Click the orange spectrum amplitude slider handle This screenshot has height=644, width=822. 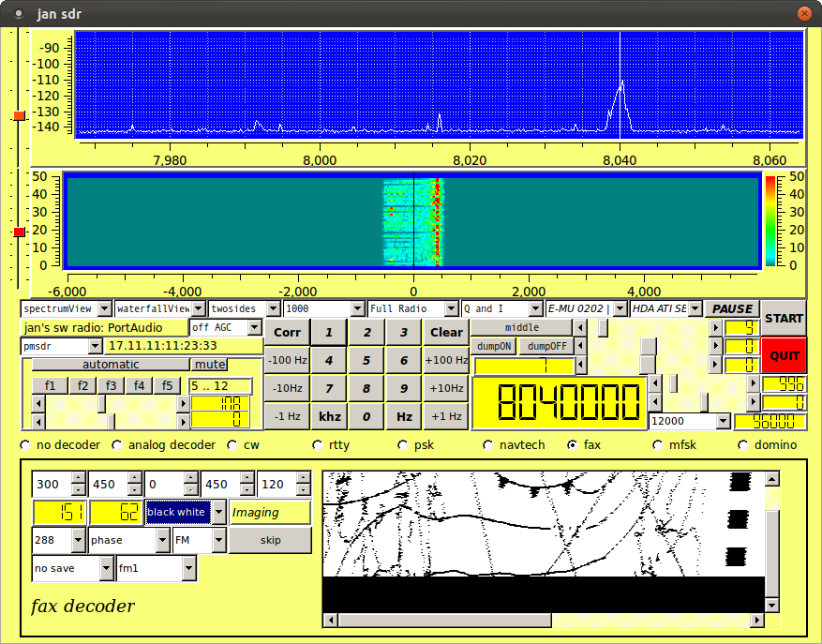(x=19, y=116)
